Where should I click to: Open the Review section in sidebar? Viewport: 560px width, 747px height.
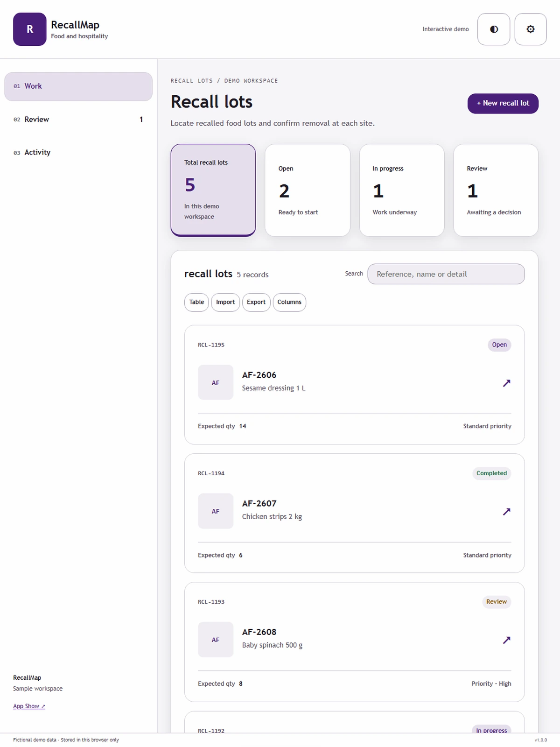78,120
